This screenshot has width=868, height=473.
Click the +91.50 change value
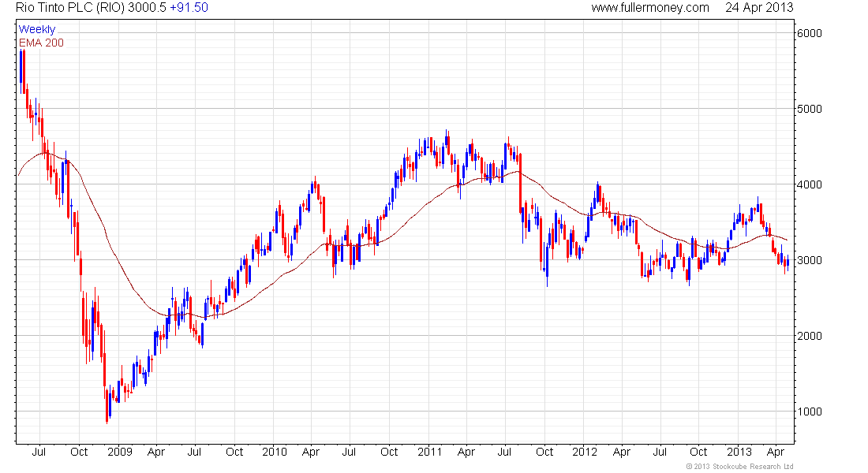point(189,8)
